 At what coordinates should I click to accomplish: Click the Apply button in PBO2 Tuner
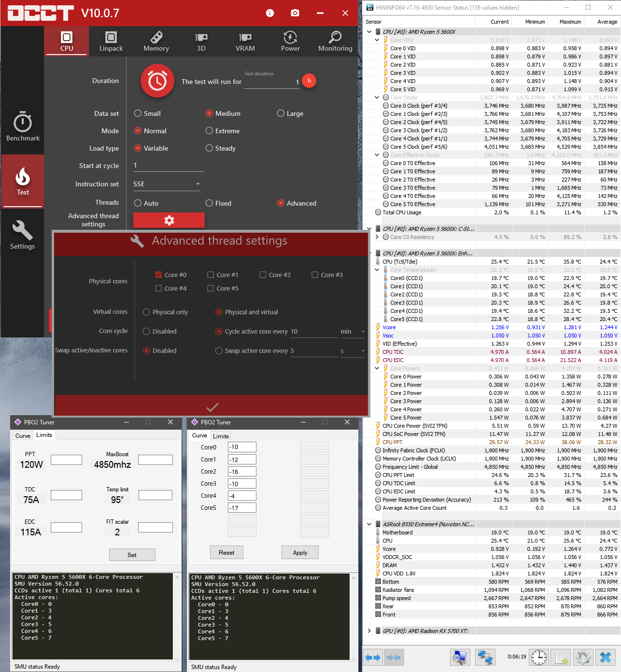(x=300, y=552)
